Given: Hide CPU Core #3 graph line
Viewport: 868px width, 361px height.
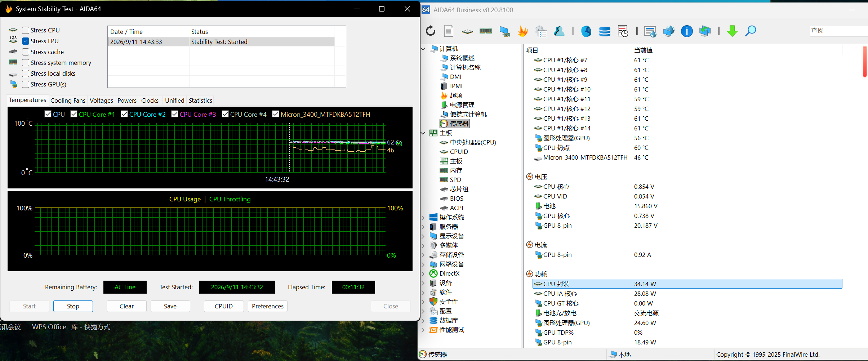Looking at the screenshot, I should click(175, 114).
